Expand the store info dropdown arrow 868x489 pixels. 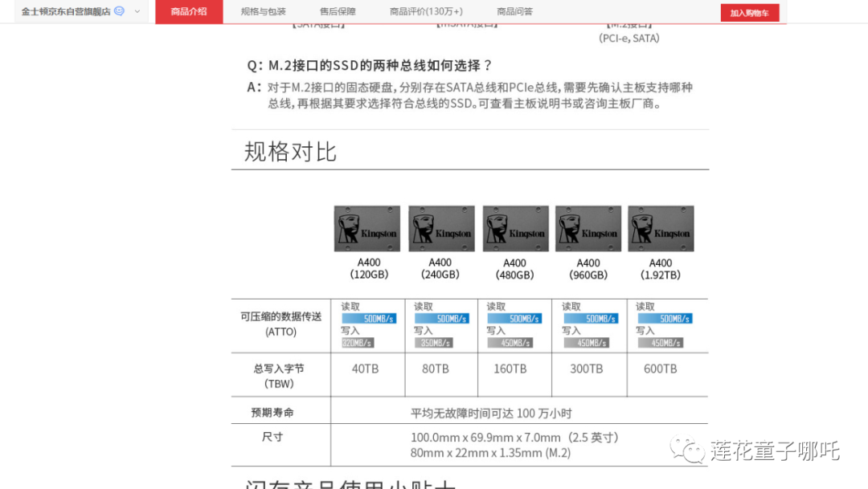tap(137, 11)
